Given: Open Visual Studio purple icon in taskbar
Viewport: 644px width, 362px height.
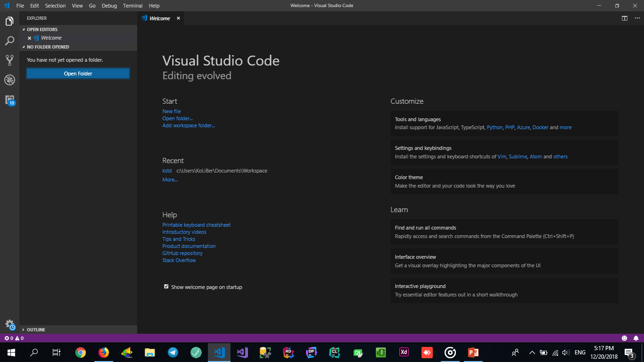Looking at the screenshot, I should click(x=242, y=352).
